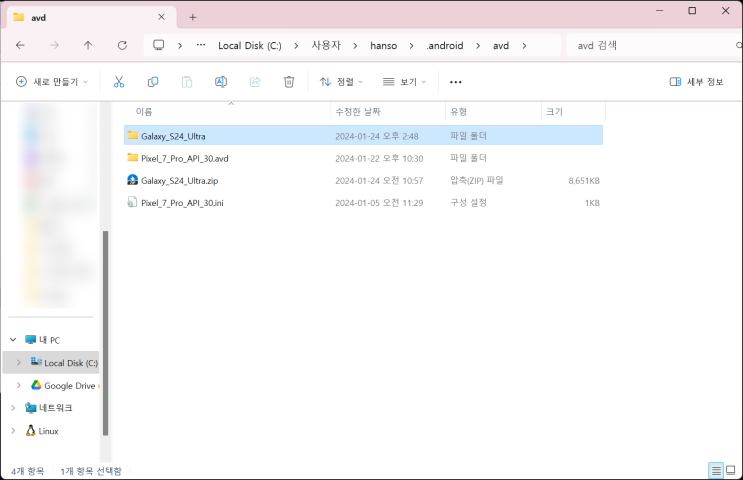Click the 구성 설정 type cell
Viewport: 743px width, 480px height.
[468, 203]
